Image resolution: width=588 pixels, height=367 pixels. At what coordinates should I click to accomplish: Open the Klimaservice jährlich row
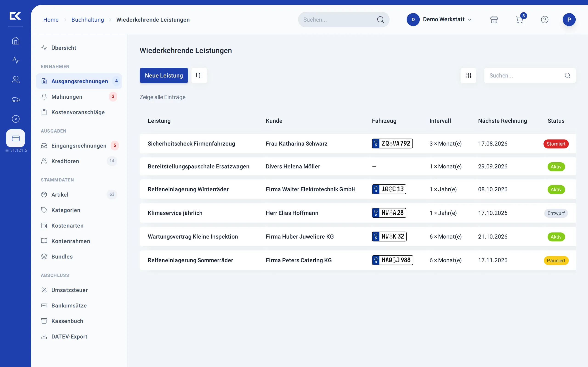(x=358, y=213)
